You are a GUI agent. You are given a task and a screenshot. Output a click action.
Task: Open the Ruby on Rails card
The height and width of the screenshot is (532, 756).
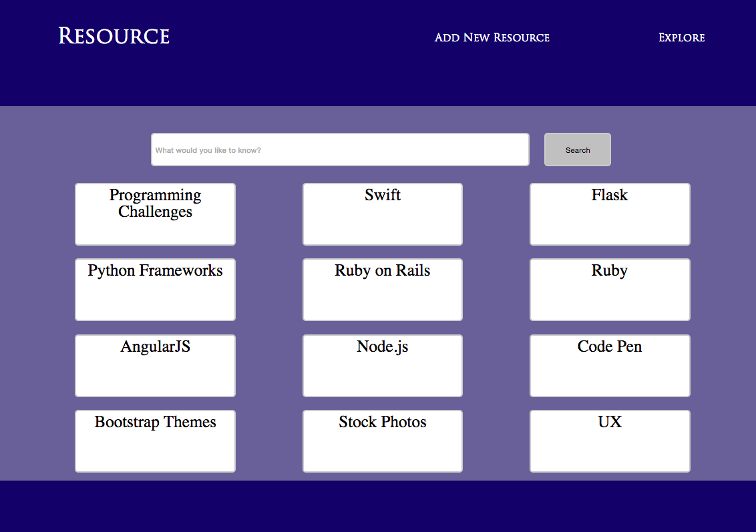[x=382, y=290]
